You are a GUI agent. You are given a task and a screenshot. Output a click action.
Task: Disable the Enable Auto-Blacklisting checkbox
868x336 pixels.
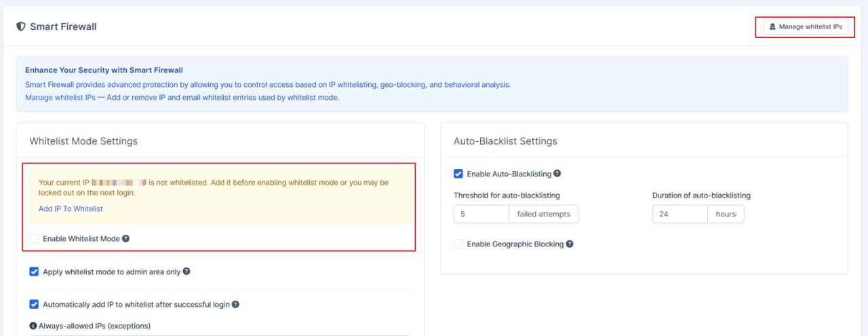[x=458, y=174]
